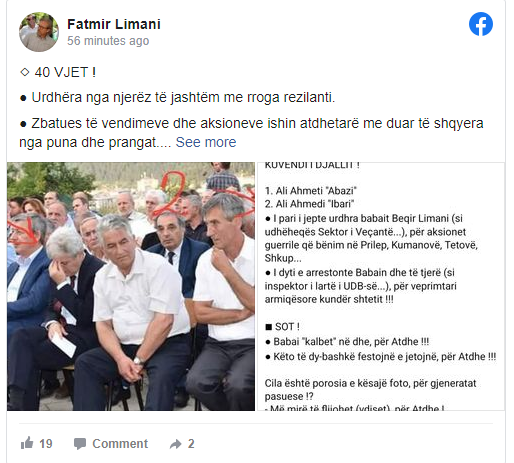Viewport: 514px width, 463px height.
Task: Open the photo of seated men
Action: 131,286
